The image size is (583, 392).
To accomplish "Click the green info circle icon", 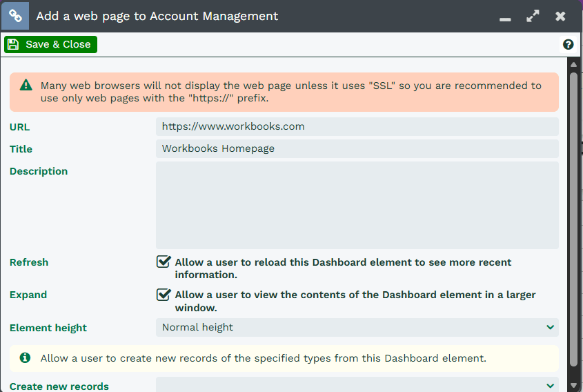I will [x=25, y=358].
